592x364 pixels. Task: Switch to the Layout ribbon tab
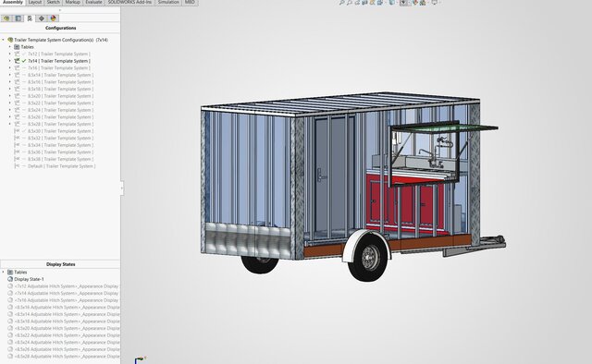click(x=35, y=2)
